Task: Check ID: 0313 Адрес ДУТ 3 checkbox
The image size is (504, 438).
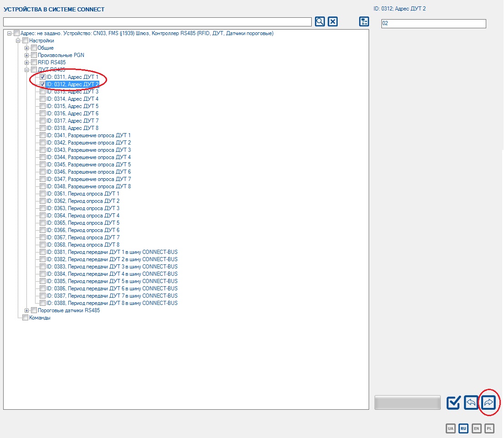Action: pyautogui.click(x=42, y=92)
